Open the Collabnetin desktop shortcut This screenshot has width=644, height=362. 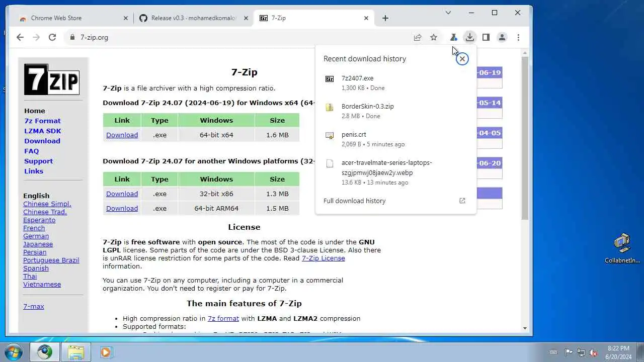pyautogui.click(x=622, y=248)
